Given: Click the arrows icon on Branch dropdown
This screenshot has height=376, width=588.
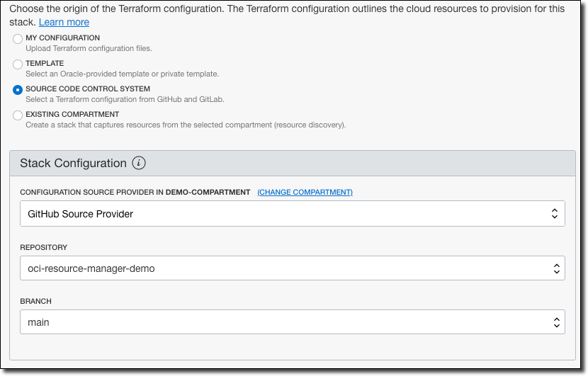Looking at the screenshot, I should click(556, 322).
